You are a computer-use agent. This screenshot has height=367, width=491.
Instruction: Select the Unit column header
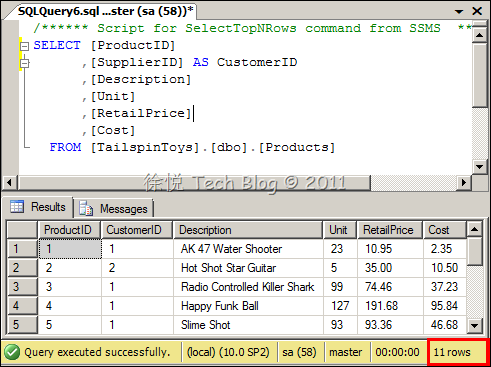pos(340,230)
